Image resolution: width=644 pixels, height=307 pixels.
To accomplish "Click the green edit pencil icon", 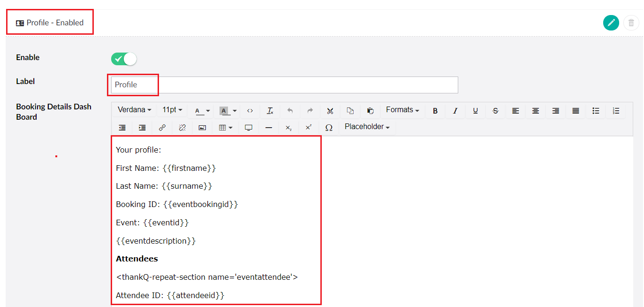I will pyautogui.click(x=611, y=23).
